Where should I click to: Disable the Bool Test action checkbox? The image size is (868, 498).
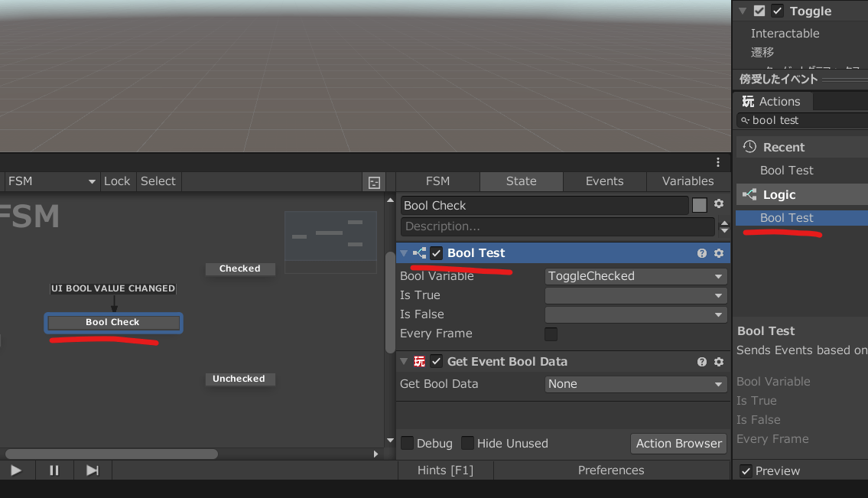coord(437,253)
